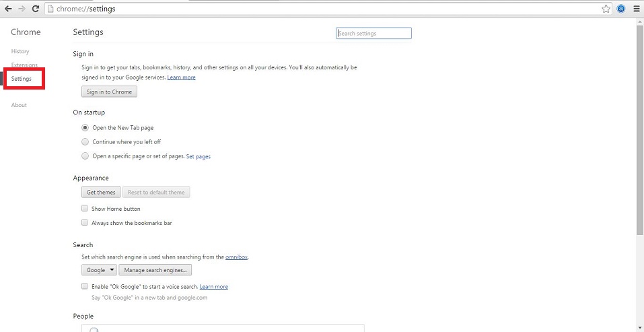Open the Chrome hamburger menu
Image resolution: width=644 pixels, height=332 pixels.
tap(636, 9)
